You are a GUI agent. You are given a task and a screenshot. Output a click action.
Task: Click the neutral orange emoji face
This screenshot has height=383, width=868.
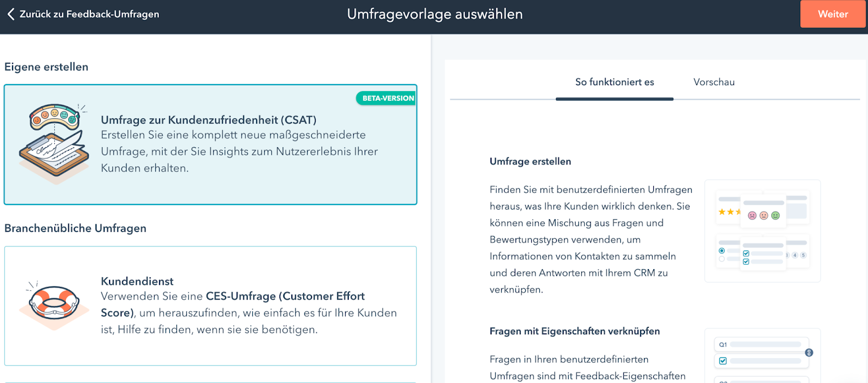click(764, 215)
